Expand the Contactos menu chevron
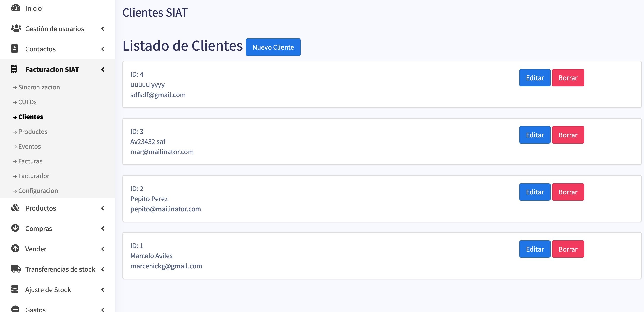 (103, 49)
